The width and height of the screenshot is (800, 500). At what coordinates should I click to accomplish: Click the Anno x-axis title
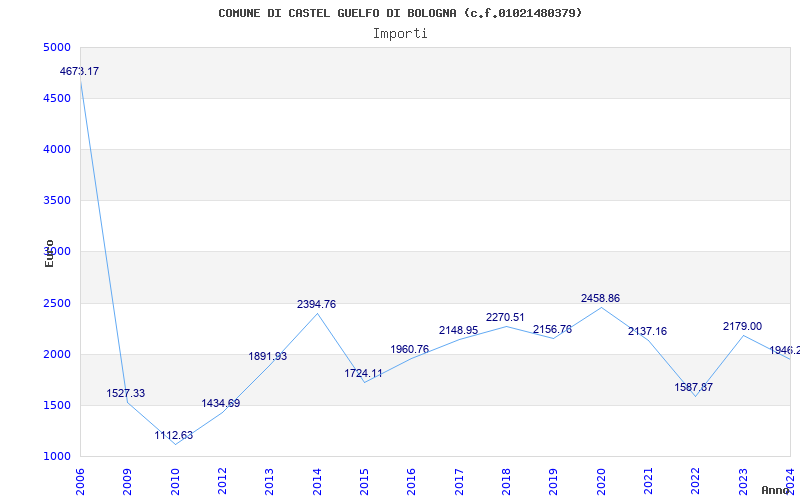click(776, 490)
